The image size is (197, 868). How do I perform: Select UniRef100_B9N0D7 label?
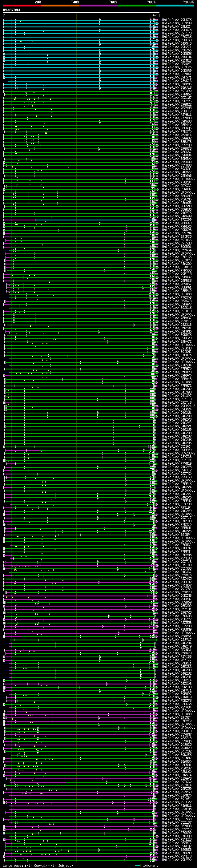pyautogui.click(x=177, y=189)
